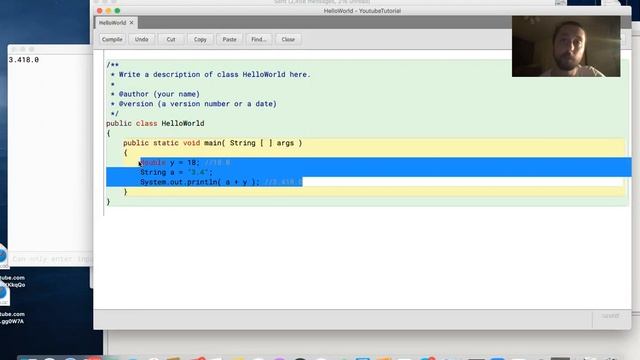Click the String a = "3.4" line
Viewport: 640px width, 360px height.
click(176, 172)
